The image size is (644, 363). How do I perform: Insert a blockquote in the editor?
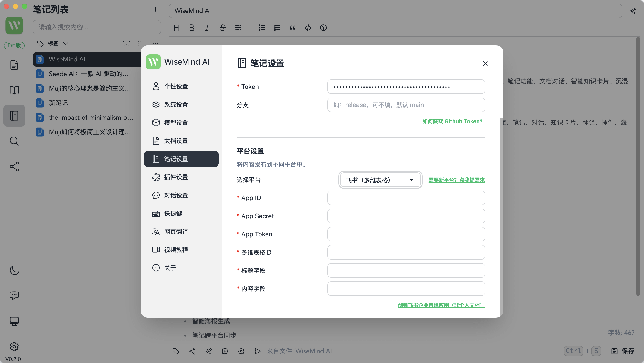coord(292,28)
